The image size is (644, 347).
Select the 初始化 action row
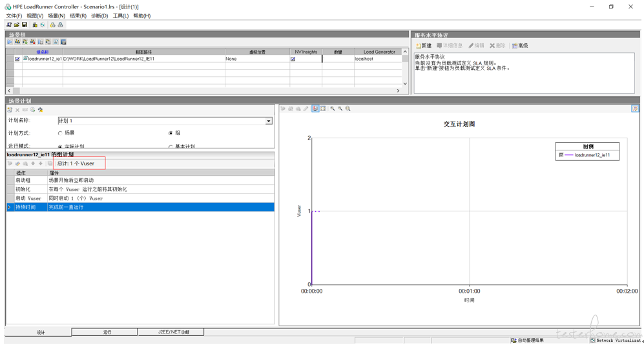click(x=140, y=189)
